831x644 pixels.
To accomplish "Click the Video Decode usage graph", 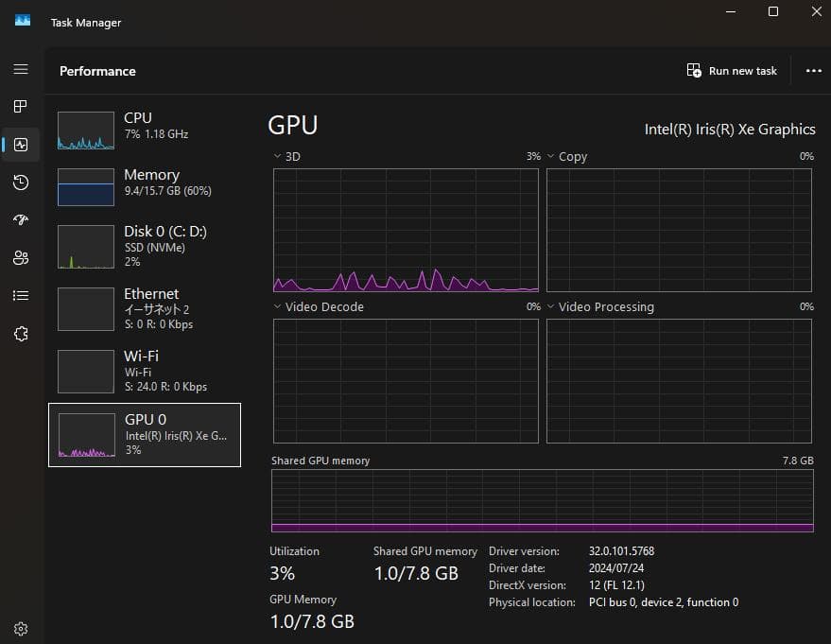I will [406, 380].
